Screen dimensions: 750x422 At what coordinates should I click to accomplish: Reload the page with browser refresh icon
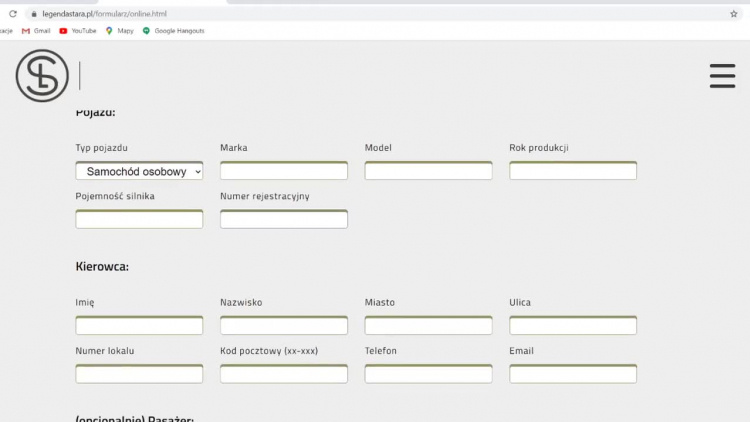(13, 14)
